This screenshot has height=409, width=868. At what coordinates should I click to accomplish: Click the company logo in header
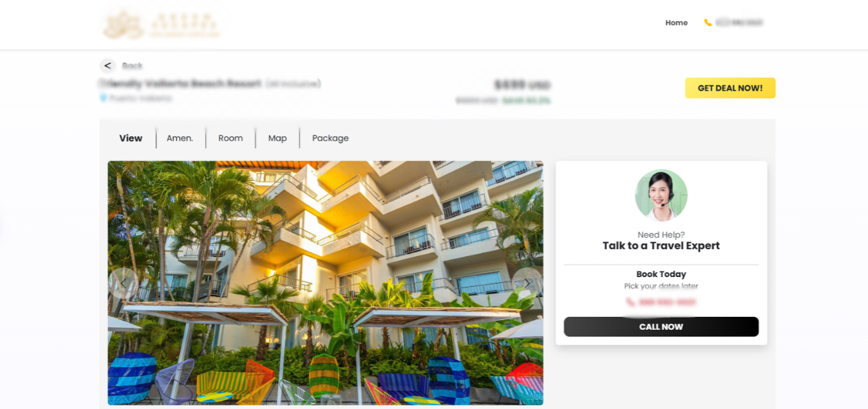[x=161, y=25]
